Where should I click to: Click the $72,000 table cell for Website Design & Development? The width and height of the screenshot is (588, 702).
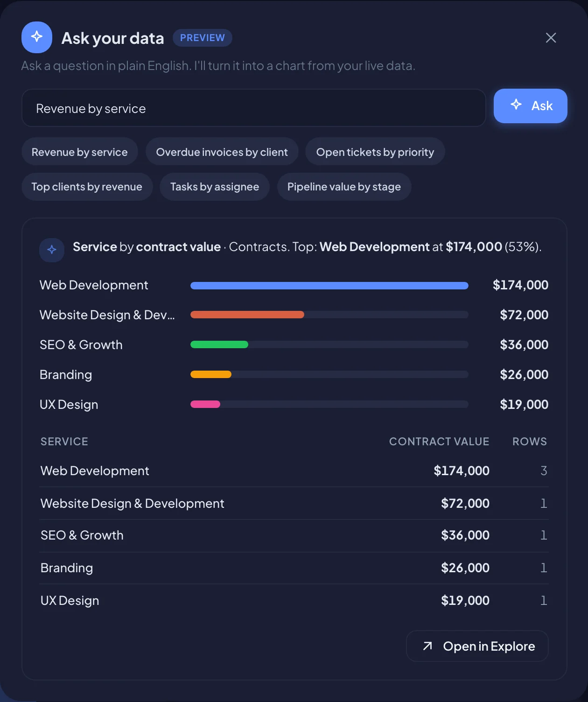[x=465, y=504]
